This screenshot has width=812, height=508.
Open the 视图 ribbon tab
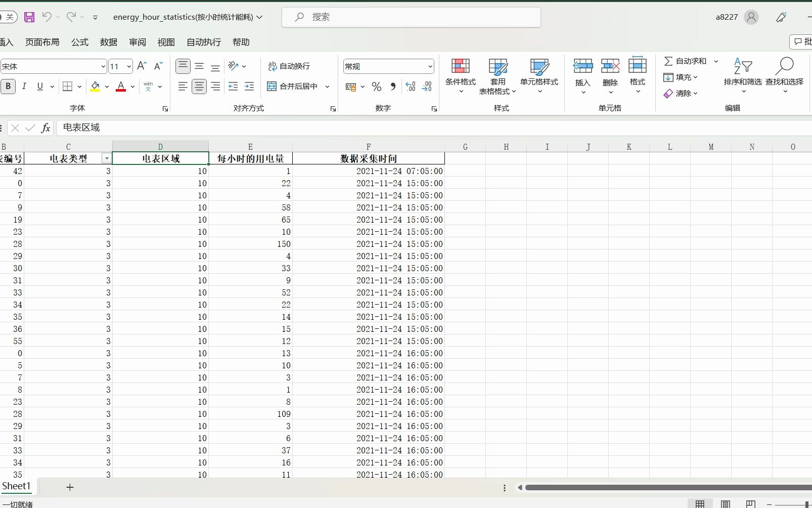coord(166,42)
